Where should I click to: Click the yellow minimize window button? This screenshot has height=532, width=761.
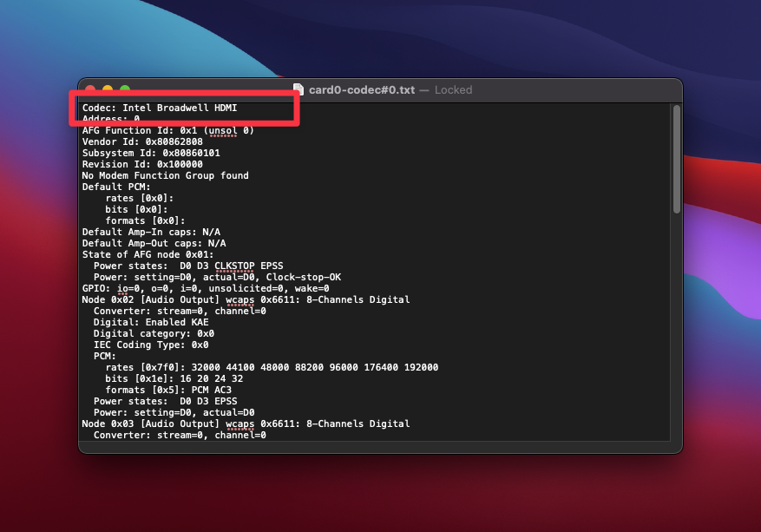click(x=108, y=89)
